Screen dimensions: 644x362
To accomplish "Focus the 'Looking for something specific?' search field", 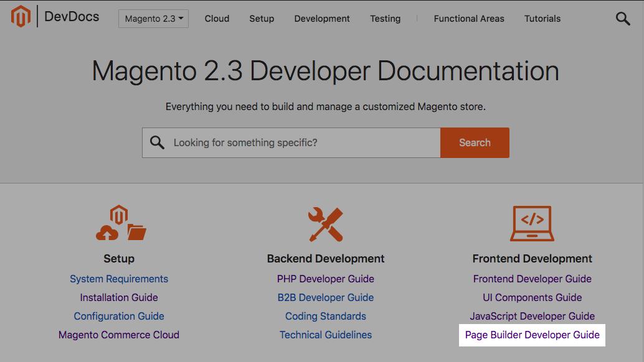I will click(x=291, y=142).
